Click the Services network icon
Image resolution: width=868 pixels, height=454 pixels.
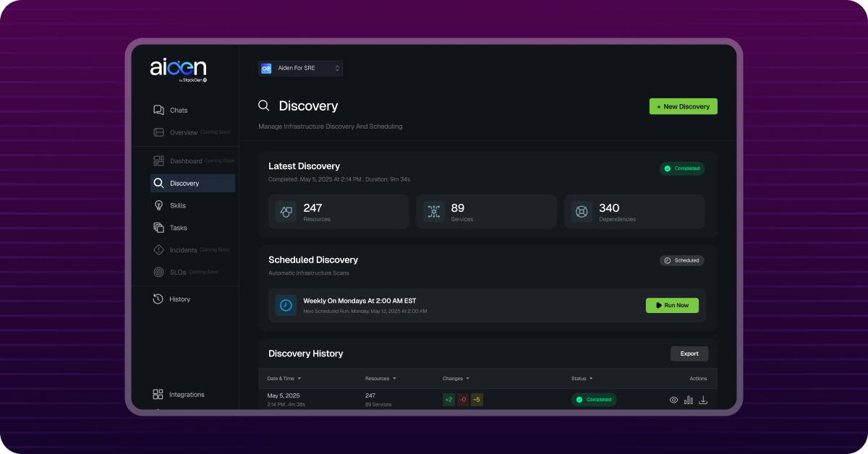point(434,212)
